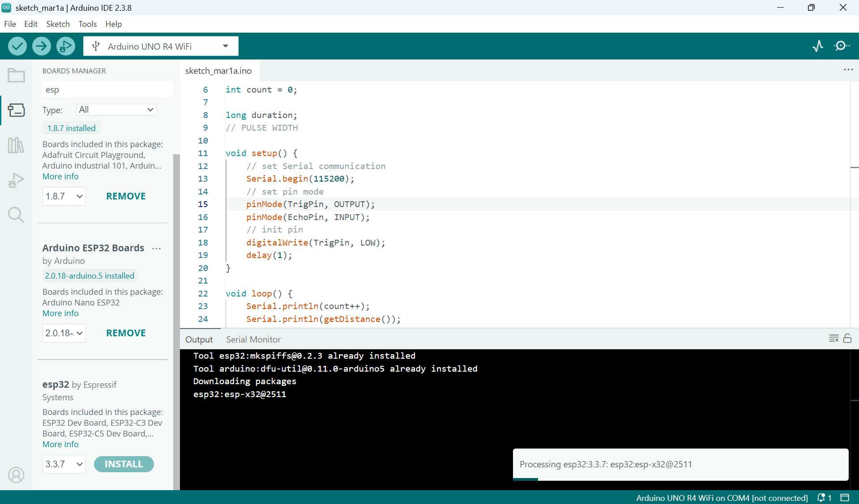The image size is (859, 504).
Task: Open the Tools menu
Action: coord(88,24)
